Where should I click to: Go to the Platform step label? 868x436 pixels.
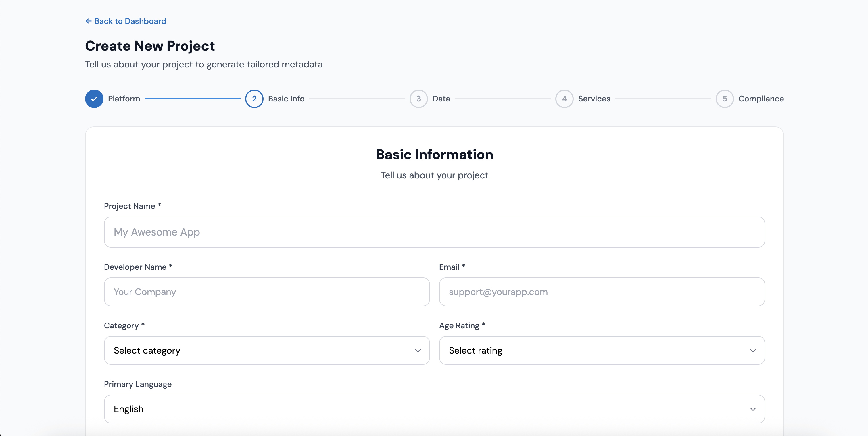(124, 99)
